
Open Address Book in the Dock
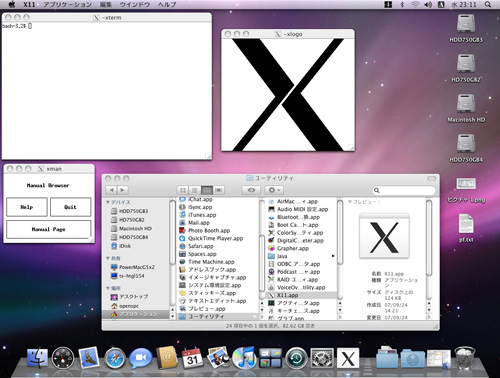tap(167, 358)
